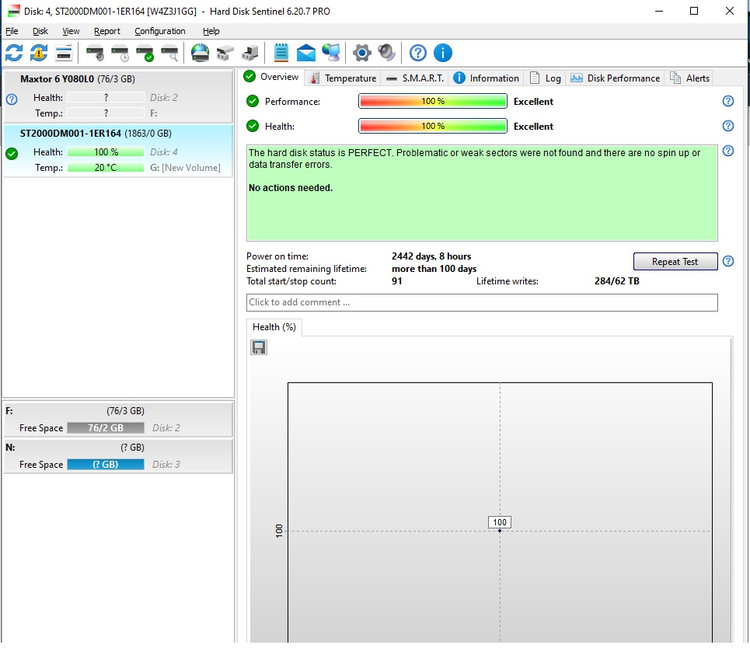Viewport: 750px width, 662px height.
Task: Select the Maxtor 6 Y080L0 disk entry
Action: tap(118, 96)
